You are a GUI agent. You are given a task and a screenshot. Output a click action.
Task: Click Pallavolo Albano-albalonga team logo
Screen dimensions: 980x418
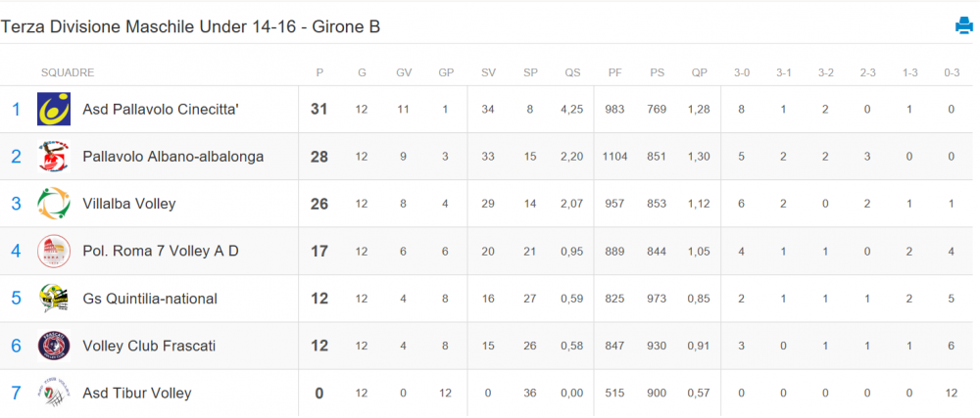pos(54,157)
